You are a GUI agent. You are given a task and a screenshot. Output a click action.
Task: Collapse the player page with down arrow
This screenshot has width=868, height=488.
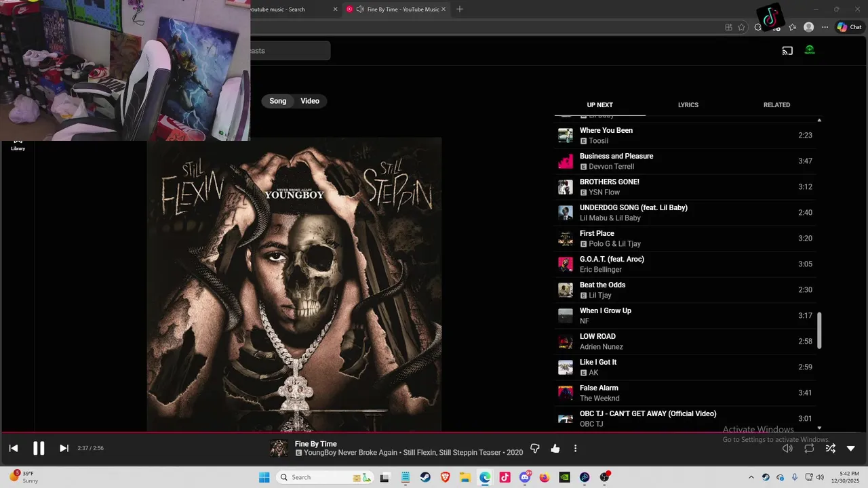(850, 449)
